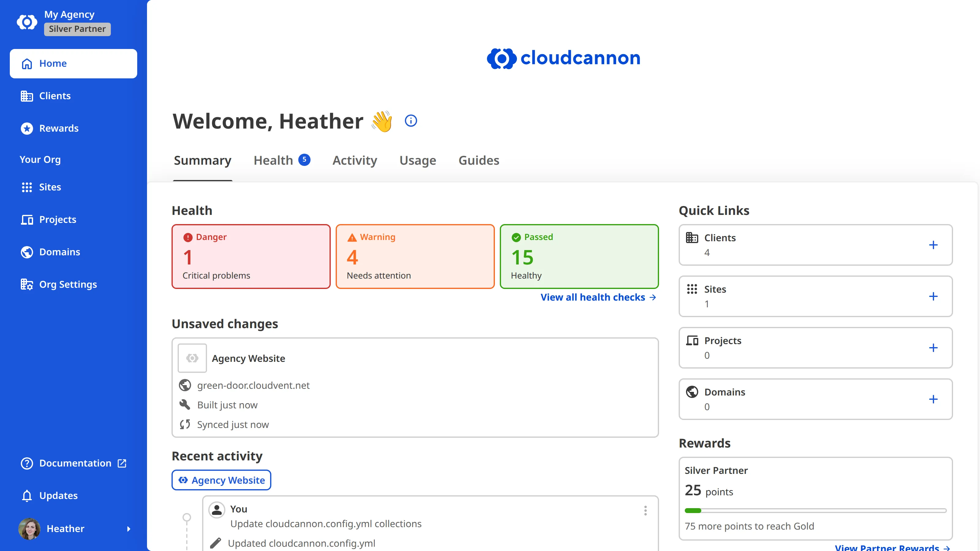Click the Danger exclamation icon
This screenshot has width=980, height=551.
[188, 238]
